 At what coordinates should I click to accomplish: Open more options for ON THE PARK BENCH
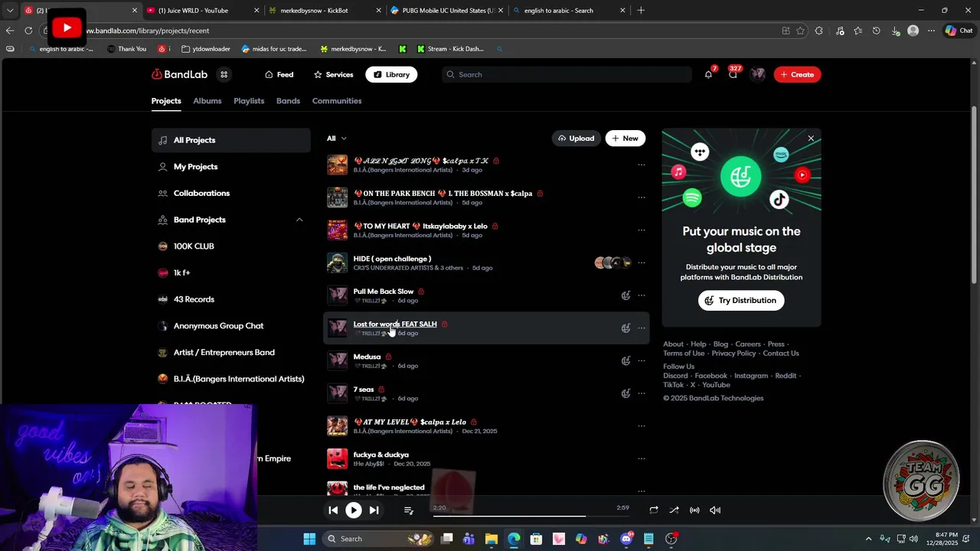click(642, 197)
